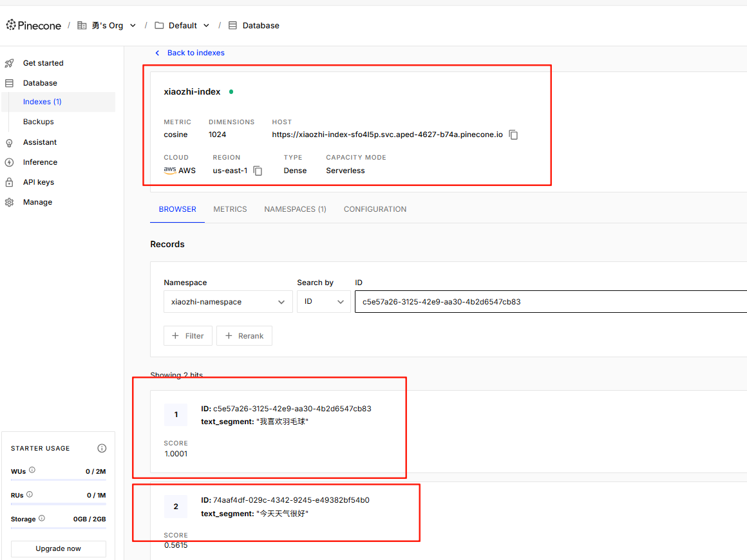
Task: Click the metric value cosine
Action: [x=176, y=135]
